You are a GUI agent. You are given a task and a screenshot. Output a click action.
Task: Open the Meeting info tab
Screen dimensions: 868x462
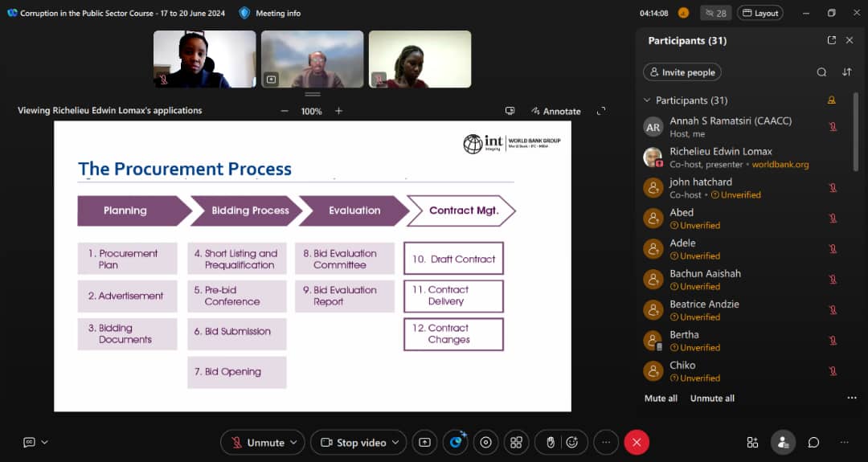click(270, 13)
